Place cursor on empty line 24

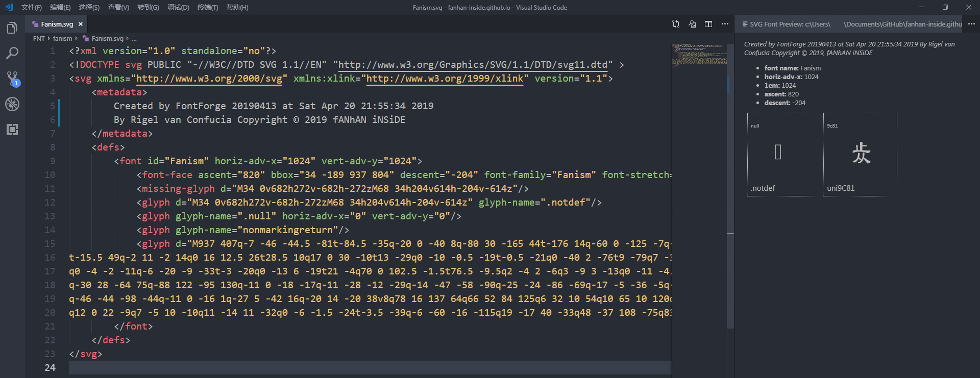[x=370, y=368]
